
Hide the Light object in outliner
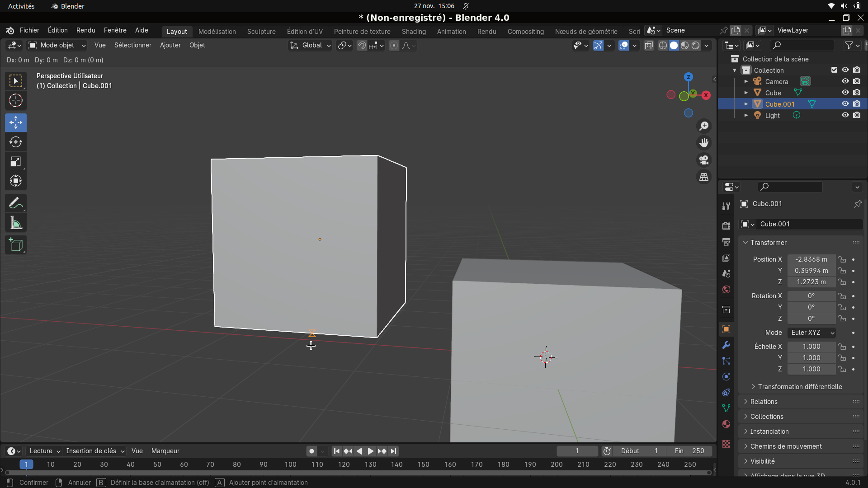click(845, 115)
